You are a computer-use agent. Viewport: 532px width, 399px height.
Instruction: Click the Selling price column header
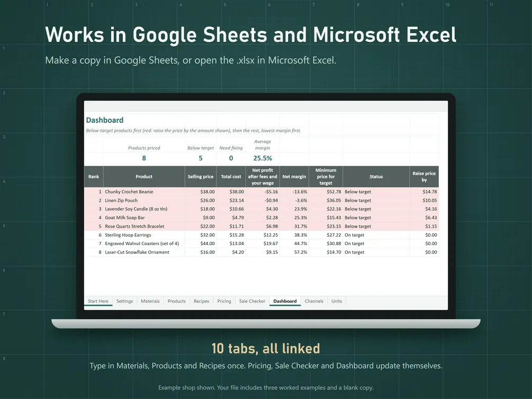point(201,176)
